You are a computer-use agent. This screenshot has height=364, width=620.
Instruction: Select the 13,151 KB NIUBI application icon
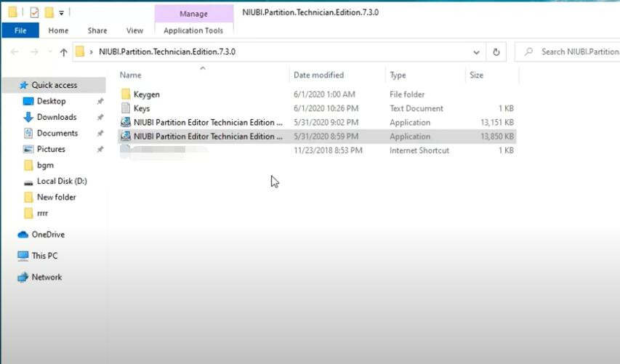point(126,122)
